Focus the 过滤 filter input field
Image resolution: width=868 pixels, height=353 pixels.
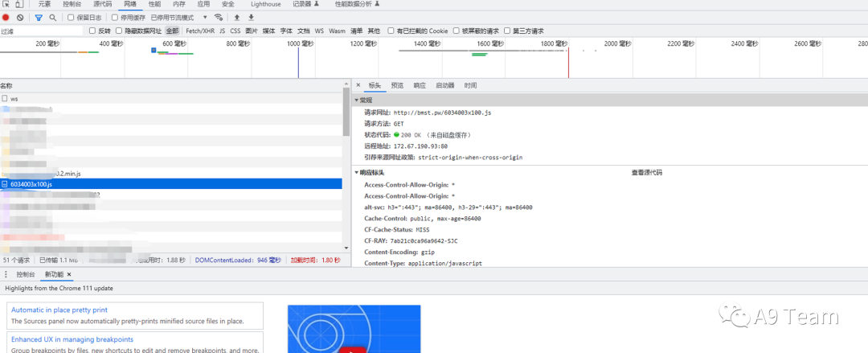point(42,31)
